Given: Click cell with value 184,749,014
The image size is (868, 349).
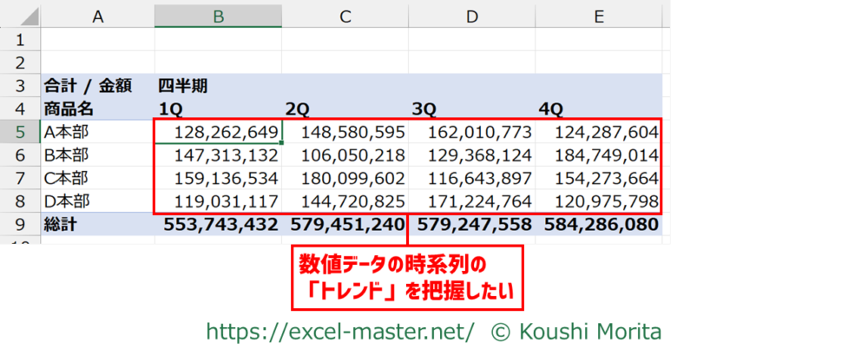Looking at the screenshot, I should click(598, 155).
